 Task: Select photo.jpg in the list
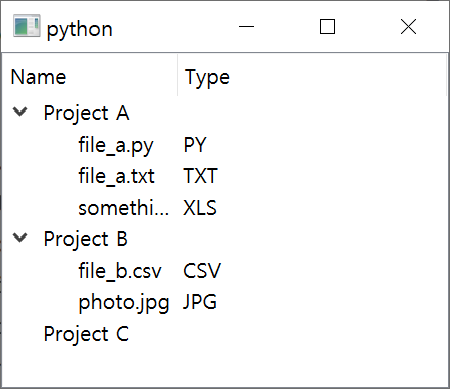click(x=124, y=302)
